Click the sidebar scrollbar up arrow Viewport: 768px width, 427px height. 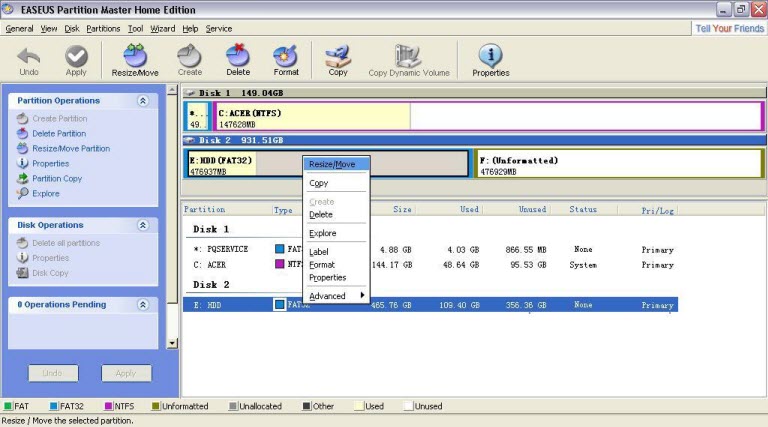pos(172,90)
